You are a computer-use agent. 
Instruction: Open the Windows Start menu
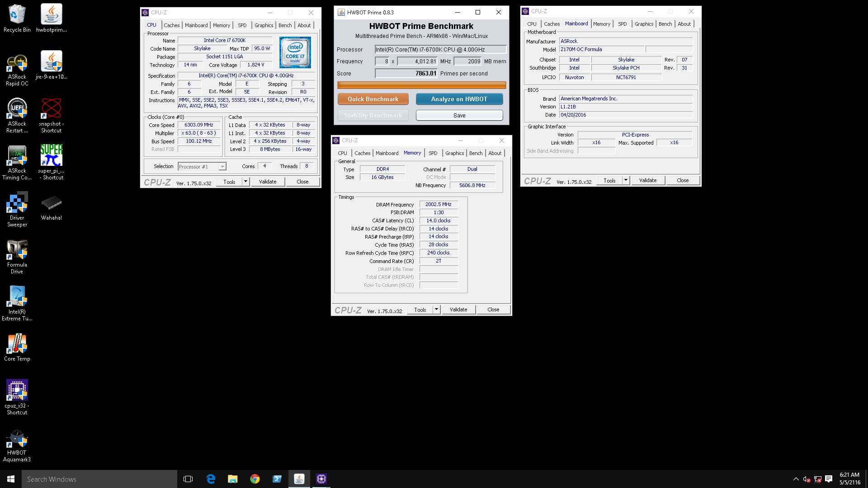pos(11,479)
